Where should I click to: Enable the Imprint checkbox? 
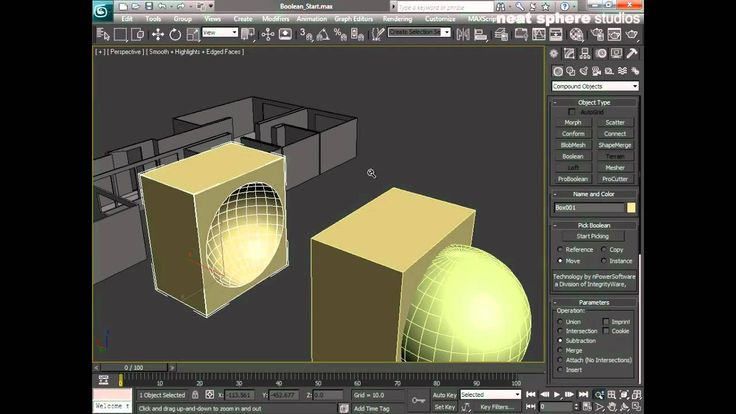point(606,322)
